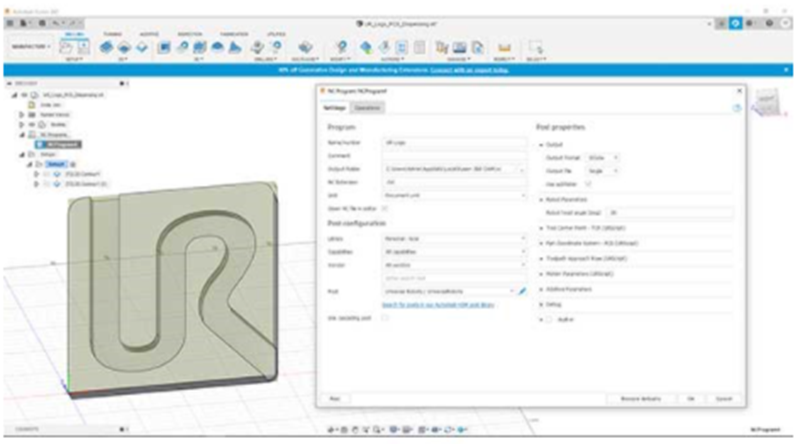
Task: Collapse the Output section in Post properties
Action: pyautogui.click(x=541, y=145)
